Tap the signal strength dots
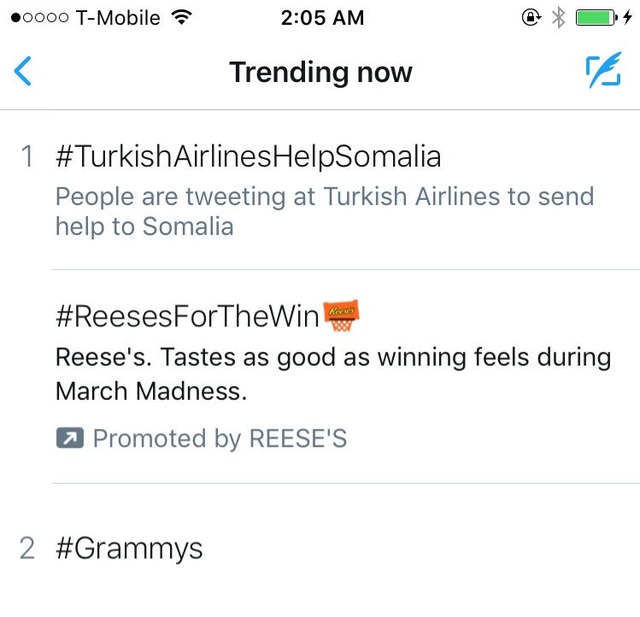This screenshot has width=640, height=617. [x=40, y=18]
